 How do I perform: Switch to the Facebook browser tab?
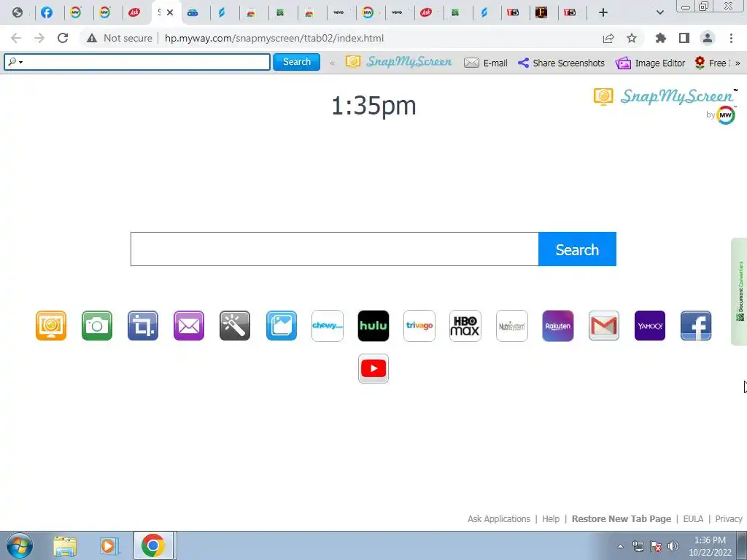pyautogui.click(x=46, y=12)
